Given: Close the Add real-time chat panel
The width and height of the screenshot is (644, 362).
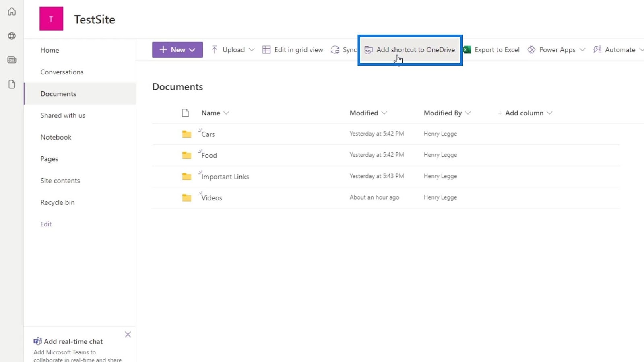Looking at the screenshot, I should click(x=128, y=335).
